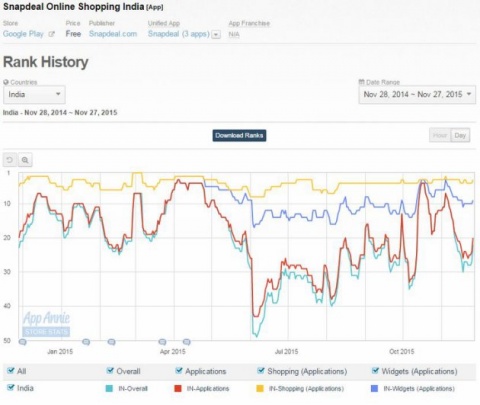480x405 pixels.
Task: Click the event bubble just before Apr 2015
Action: [162, 342]
